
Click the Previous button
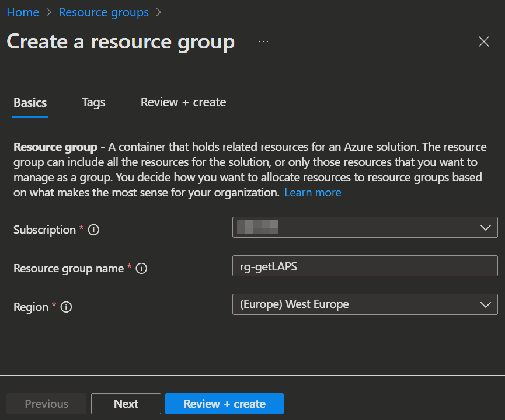point(47,404)
